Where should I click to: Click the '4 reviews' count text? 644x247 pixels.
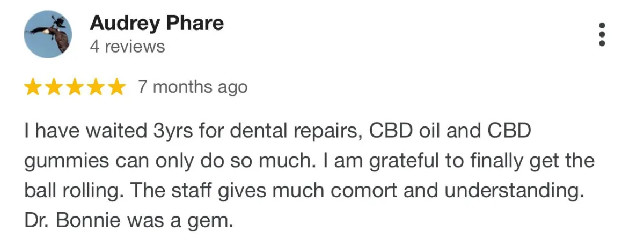tap(127, 47)
